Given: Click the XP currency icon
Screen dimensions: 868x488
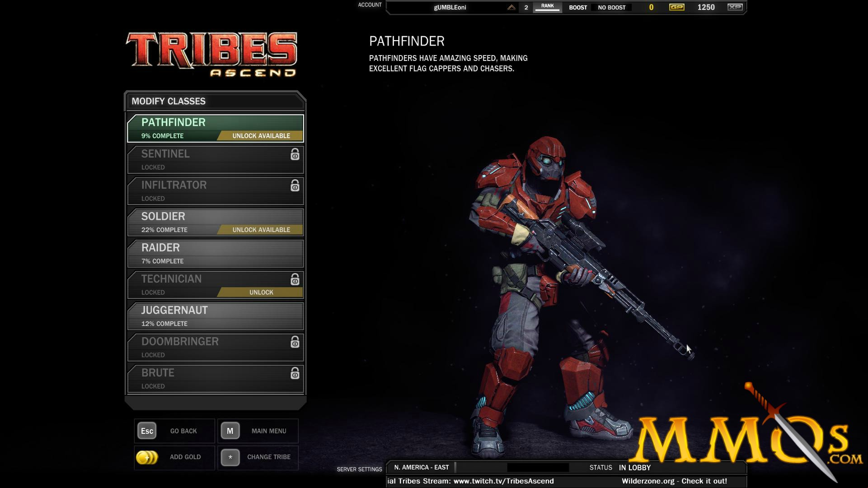Looking at the screenshot, I should 735,7.
